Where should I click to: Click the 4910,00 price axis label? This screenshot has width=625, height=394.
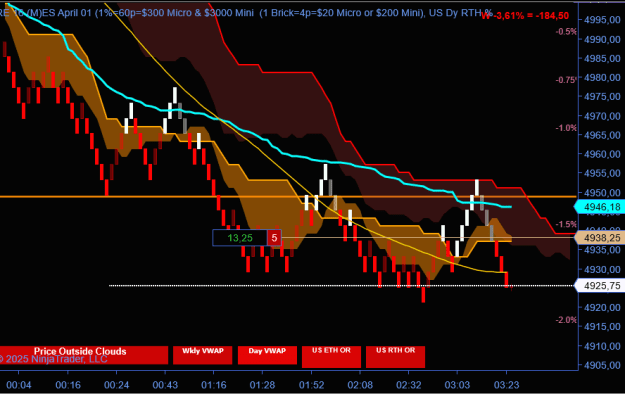point(602,346)
